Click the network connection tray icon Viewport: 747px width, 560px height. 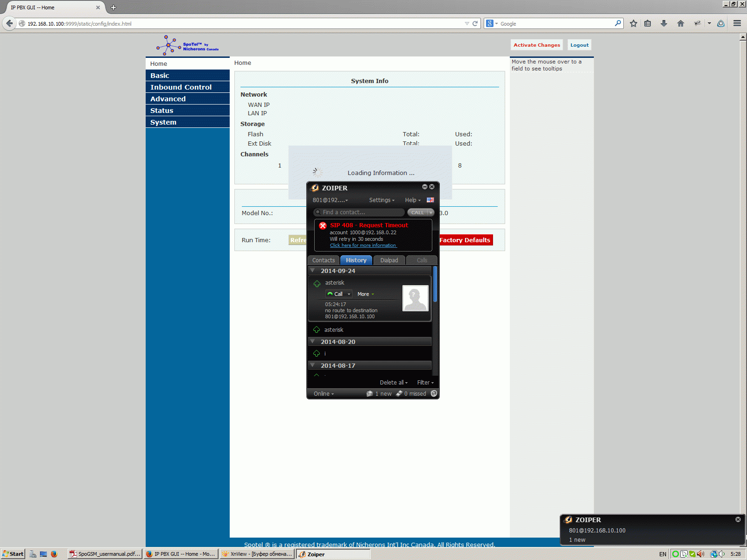tap(714, 554)
